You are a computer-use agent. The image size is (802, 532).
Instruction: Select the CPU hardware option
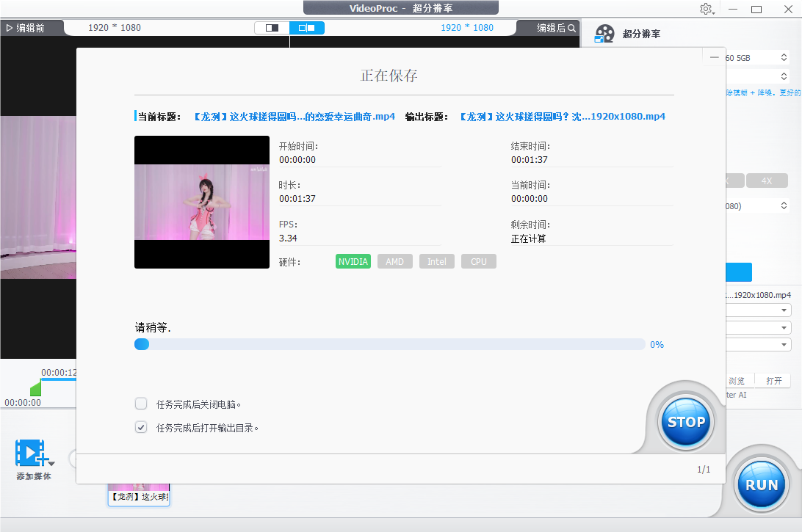tap(478, 261)
